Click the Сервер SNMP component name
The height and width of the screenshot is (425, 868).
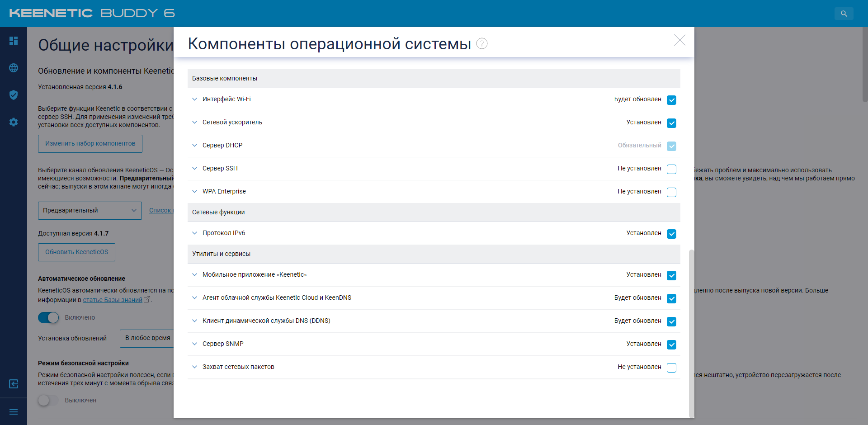click(223, 344)
